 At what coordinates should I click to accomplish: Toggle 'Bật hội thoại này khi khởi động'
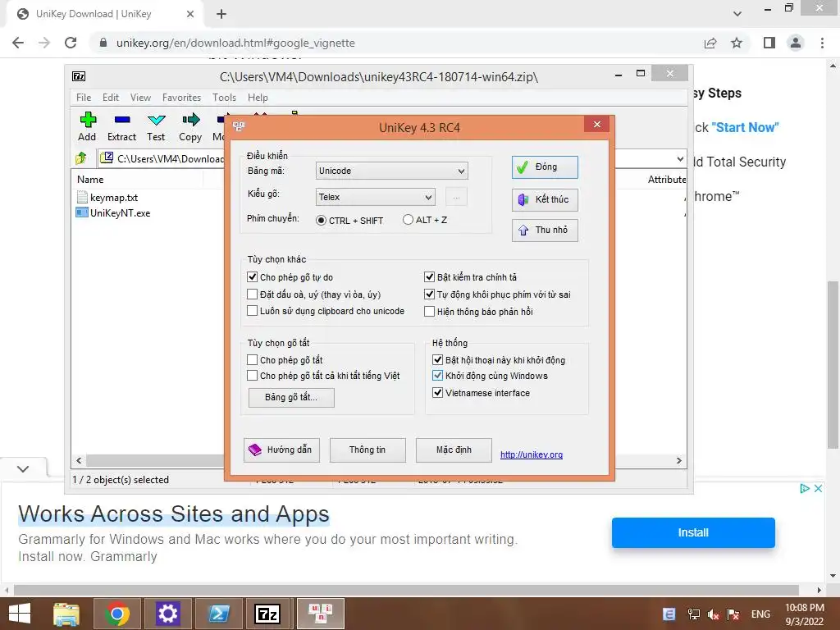438,360
